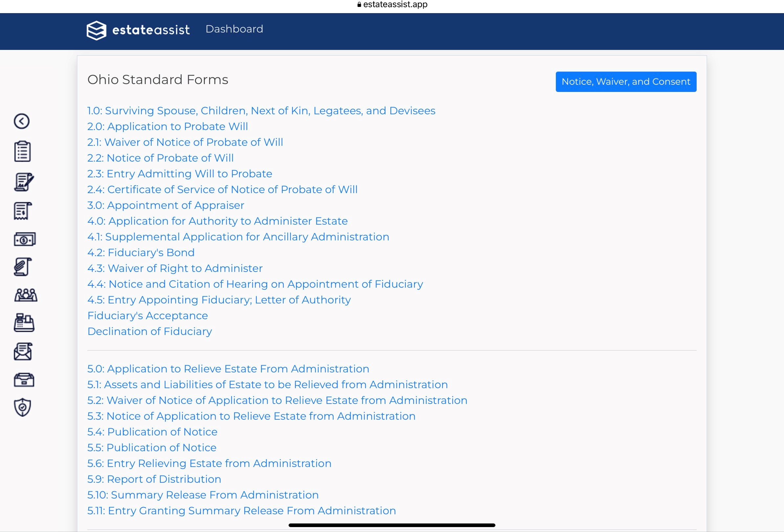Open 5.9 Report of Distribution form
The image size is (784, 532).
tap(154, 479)
